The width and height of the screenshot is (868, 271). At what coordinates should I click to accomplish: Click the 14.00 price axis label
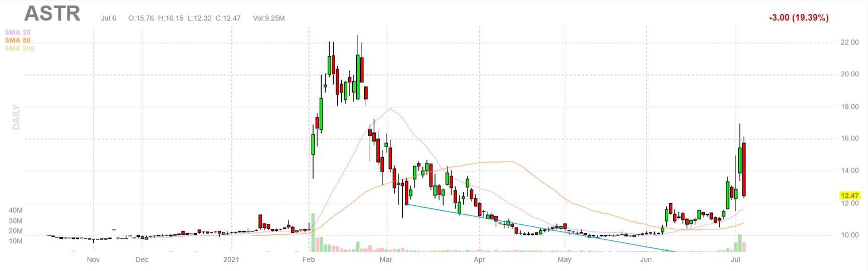(x=849, y=171)
